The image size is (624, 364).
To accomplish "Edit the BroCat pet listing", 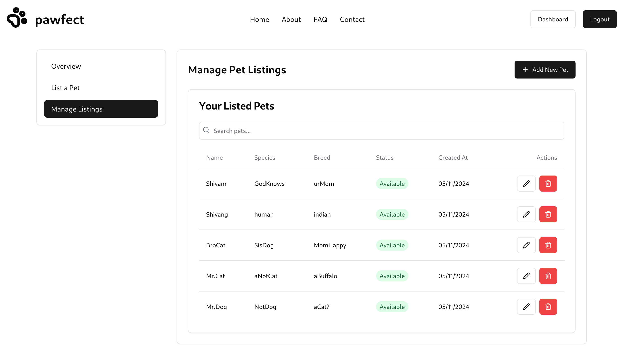I will pyautogui.click(x=526, y=245).
